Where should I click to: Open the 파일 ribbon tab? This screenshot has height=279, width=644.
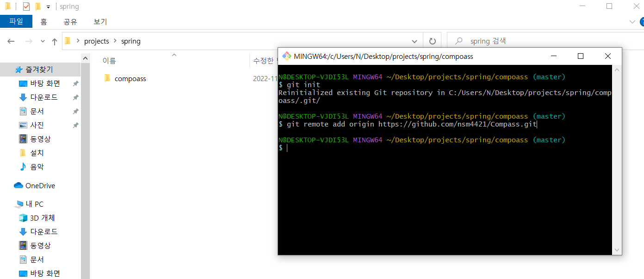[x=16, y=21]
